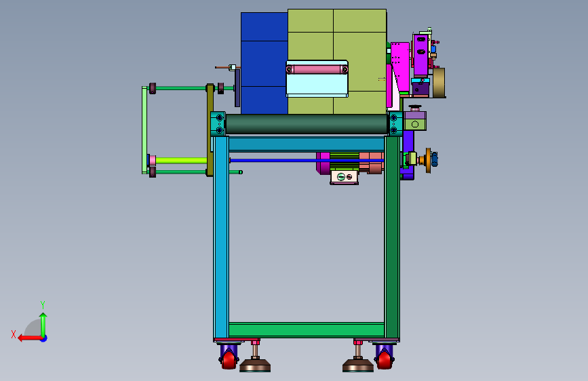This screenshot has height=381, width=588.
Task: Select the left red caster wheel
Action: click(229, 360)
